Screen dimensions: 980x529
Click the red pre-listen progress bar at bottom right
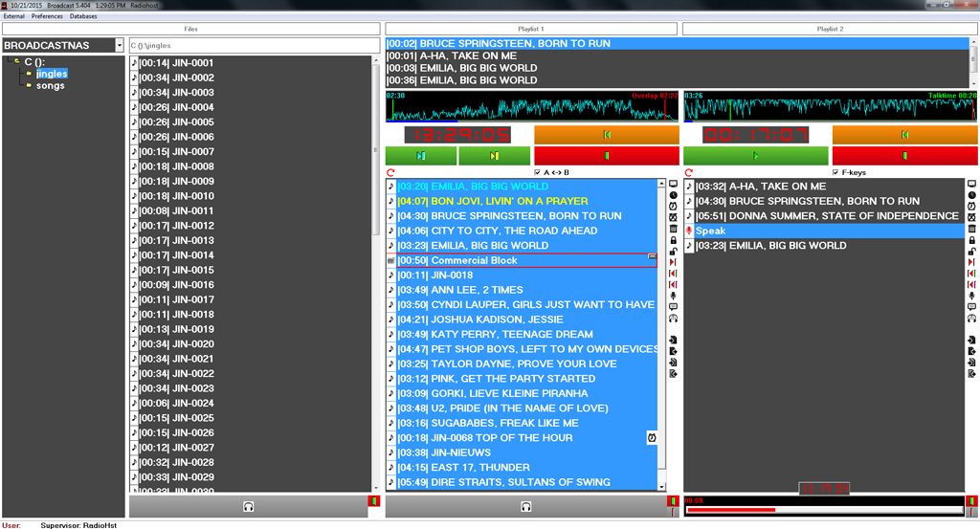[824, 510]
